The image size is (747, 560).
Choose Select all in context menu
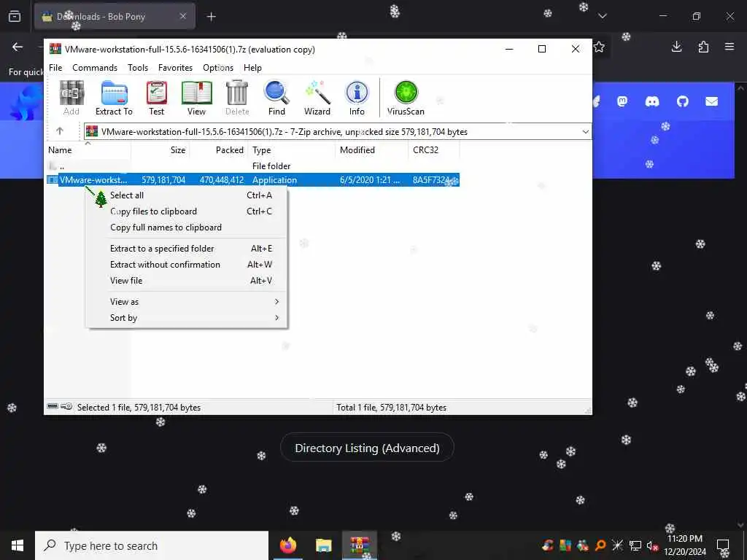point(186,195)
